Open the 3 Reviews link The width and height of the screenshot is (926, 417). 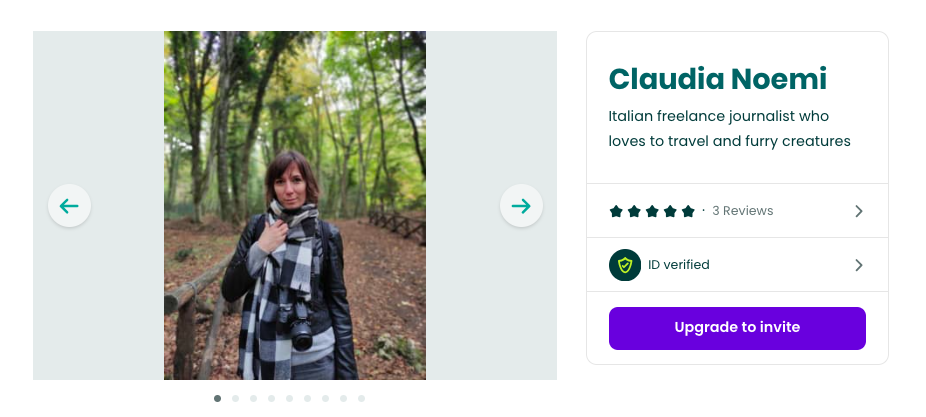click(742, 211)
